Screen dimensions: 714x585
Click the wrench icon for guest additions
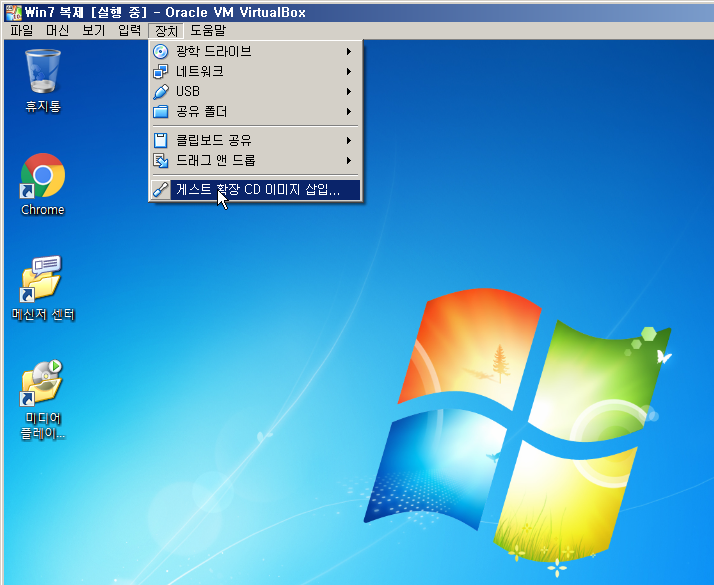click(160, 189)
